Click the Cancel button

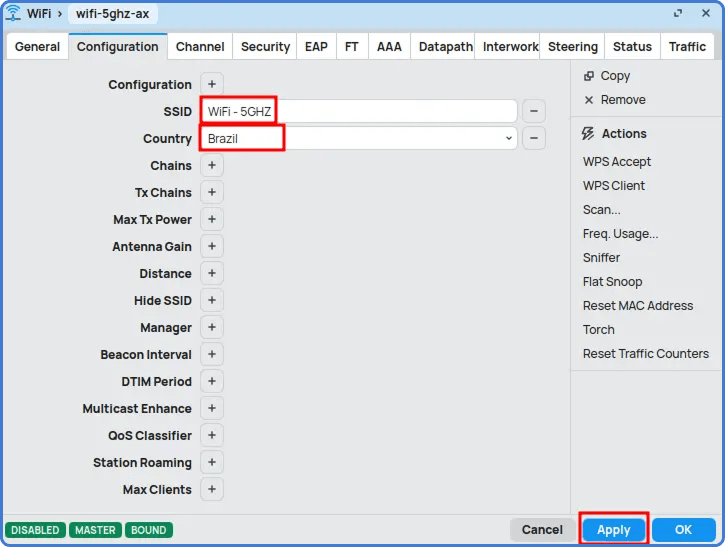pos(542,530)
